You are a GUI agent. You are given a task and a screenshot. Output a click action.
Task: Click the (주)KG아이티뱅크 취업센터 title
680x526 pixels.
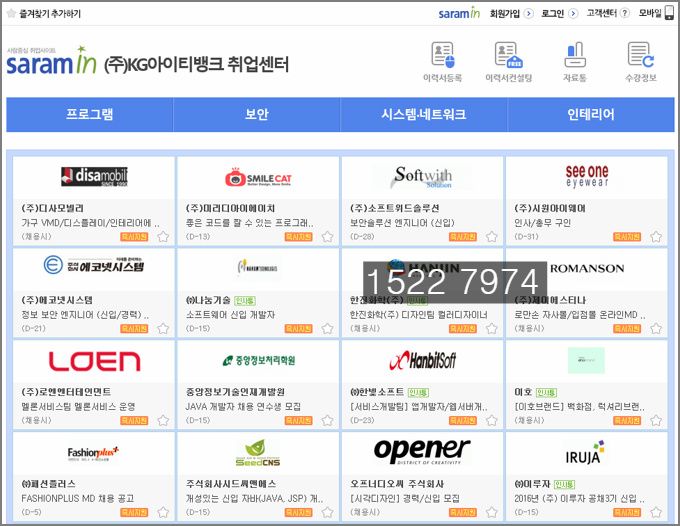196,65
